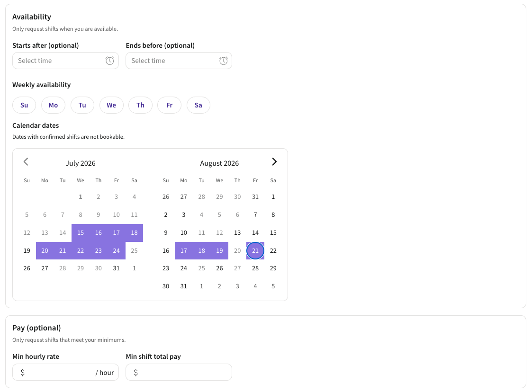The image size is (532, 392).
Task: Select August 13 in the calendar
Action: tap(237, 232)
